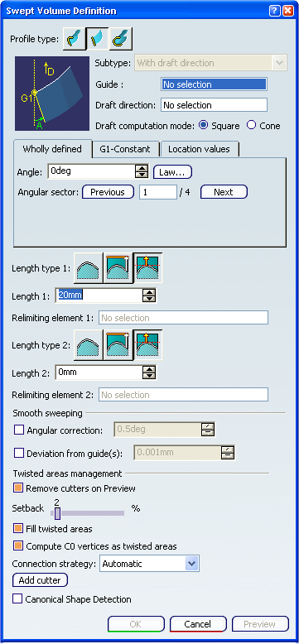
Task: Select the second (Line) profile type icon
Action: pyautogui.click(x=98, y=39)
